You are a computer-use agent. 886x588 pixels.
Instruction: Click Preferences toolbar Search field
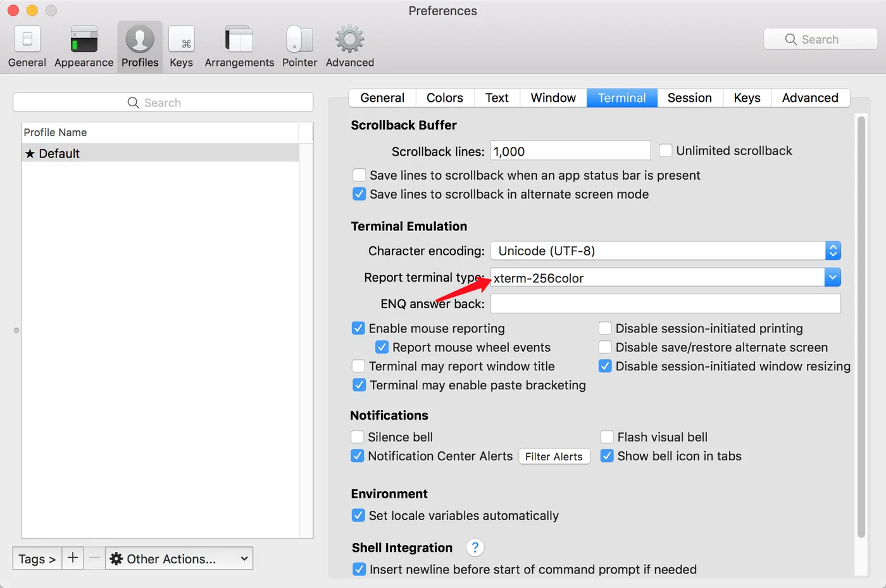(820, 39)
